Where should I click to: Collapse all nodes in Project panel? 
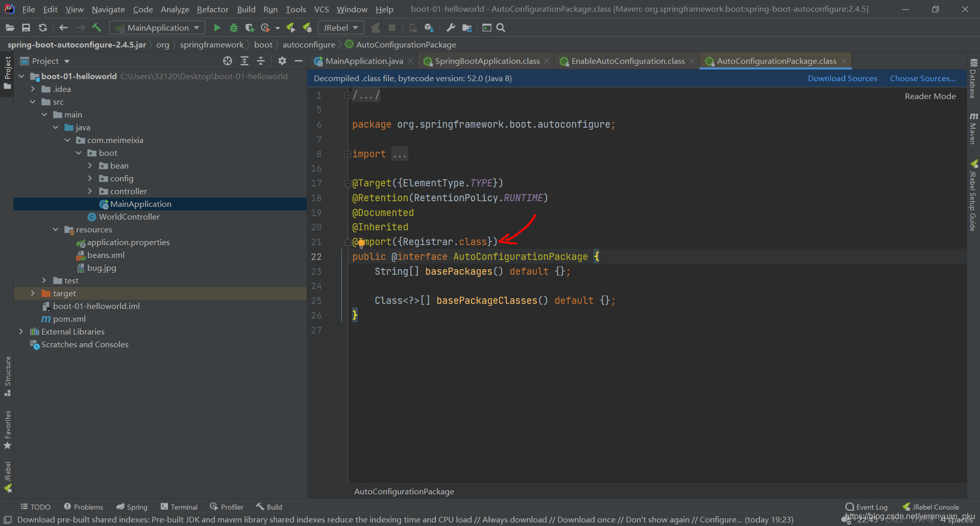[261, 61]
